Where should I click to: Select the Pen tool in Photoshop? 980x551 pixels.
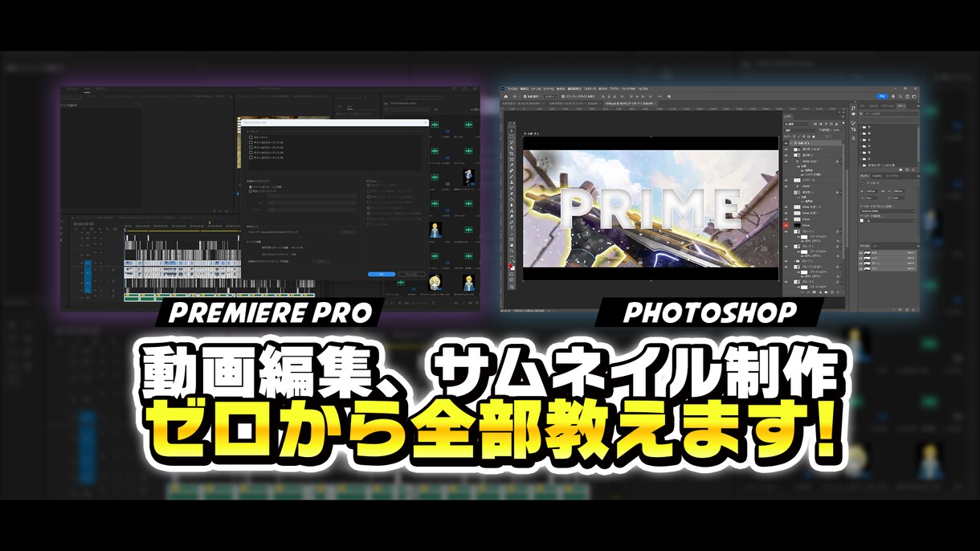coord(512,222)
